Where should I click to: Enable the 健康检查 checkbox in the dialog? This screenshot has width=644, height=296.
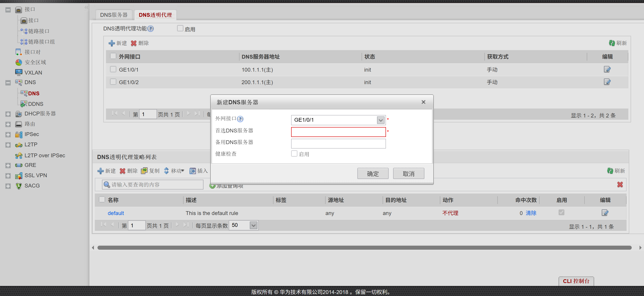[x=294, y=154]
